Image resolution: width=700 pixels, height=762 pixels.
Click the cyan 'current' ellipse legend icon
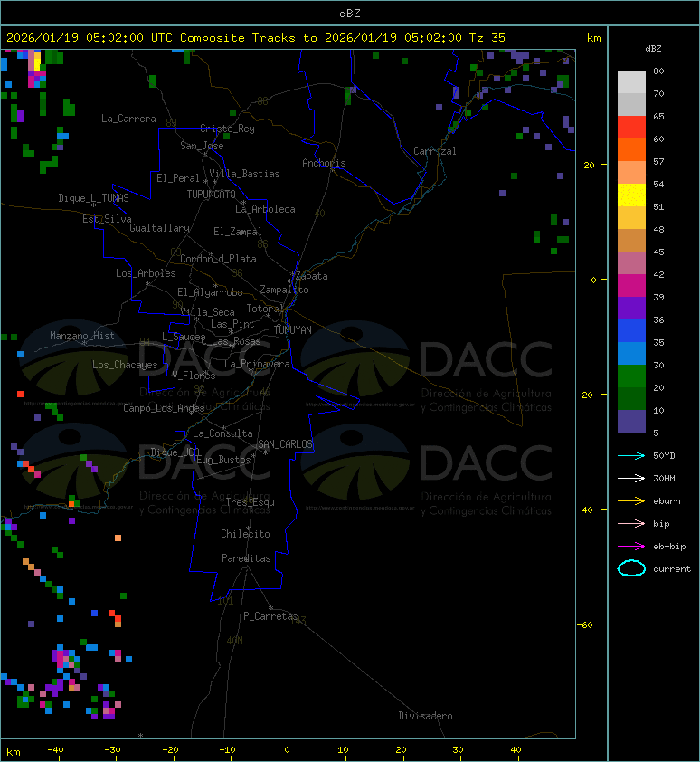631,568
